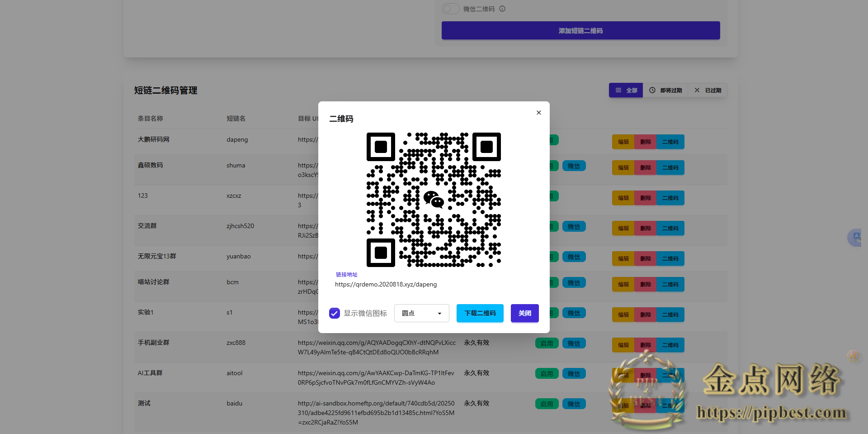Show 二维码 for the 手机副业群 row
Image resolution: width=868 pixels, height=434 pixels.
670,345
